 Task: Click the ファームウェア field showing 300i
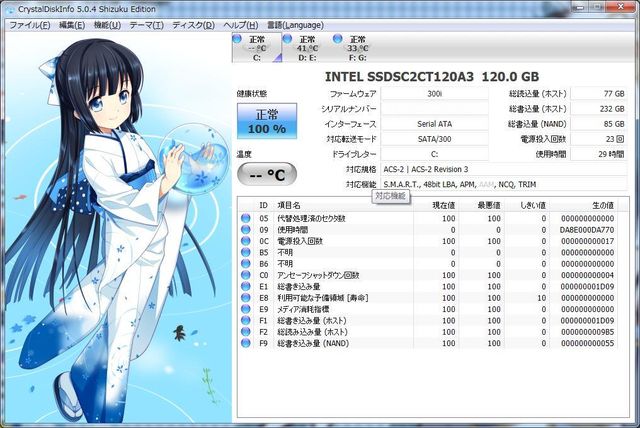point(434,94)
